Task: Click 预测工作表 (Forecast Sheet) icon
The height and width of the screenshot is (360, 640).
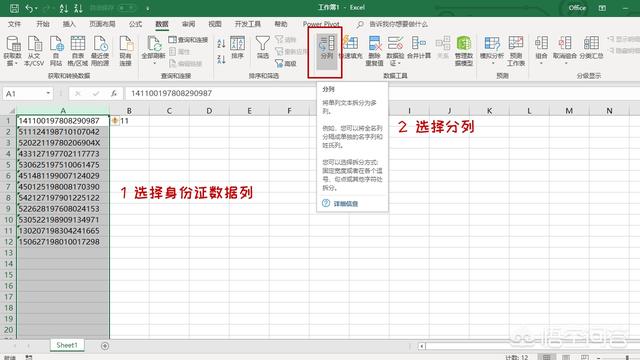Action: pyautogui.click(x=516, y=51)
